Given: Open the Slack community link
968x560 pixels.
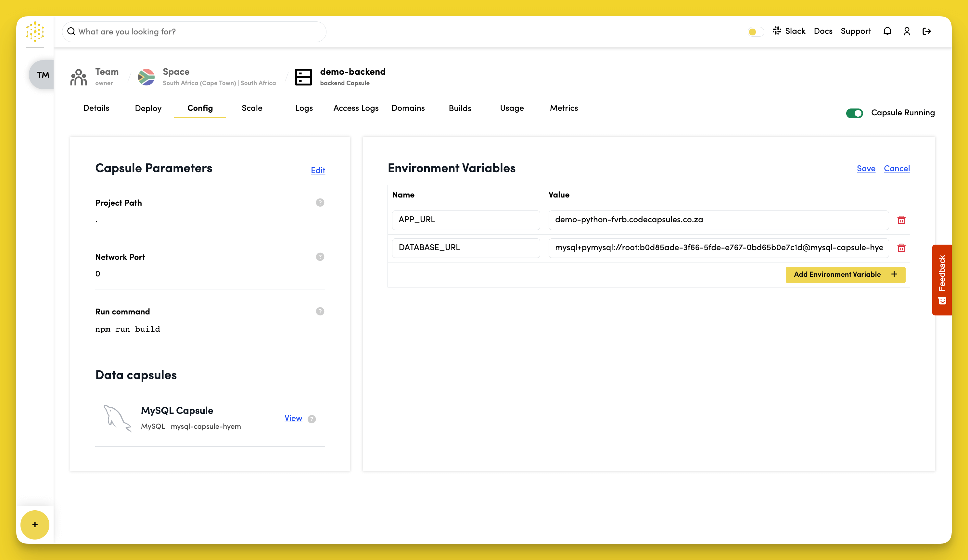Looking at the screenshot, I should [789, 31].
